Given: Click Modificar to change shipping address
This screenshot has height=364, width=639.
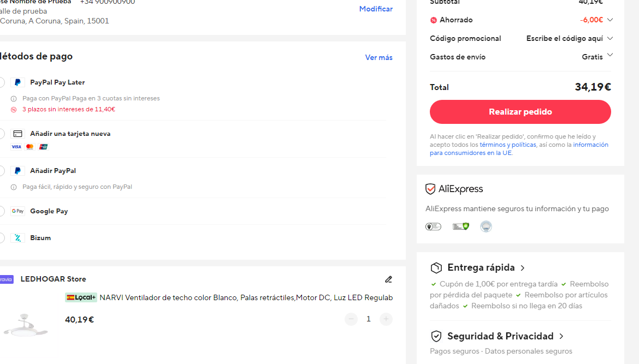Looking at the screenshot, I should pyautogui.click(x=376, y=9).
